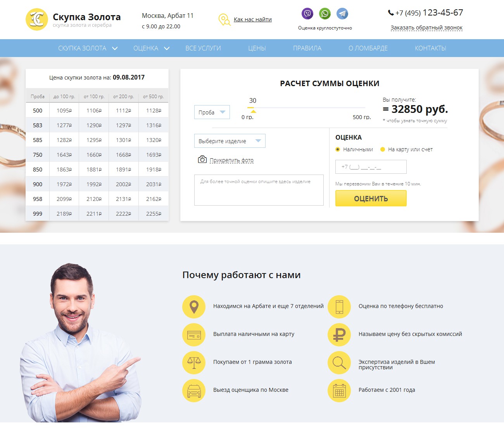
Task: Open the Выберите изделие dropdown
Action: coord(230,141)
